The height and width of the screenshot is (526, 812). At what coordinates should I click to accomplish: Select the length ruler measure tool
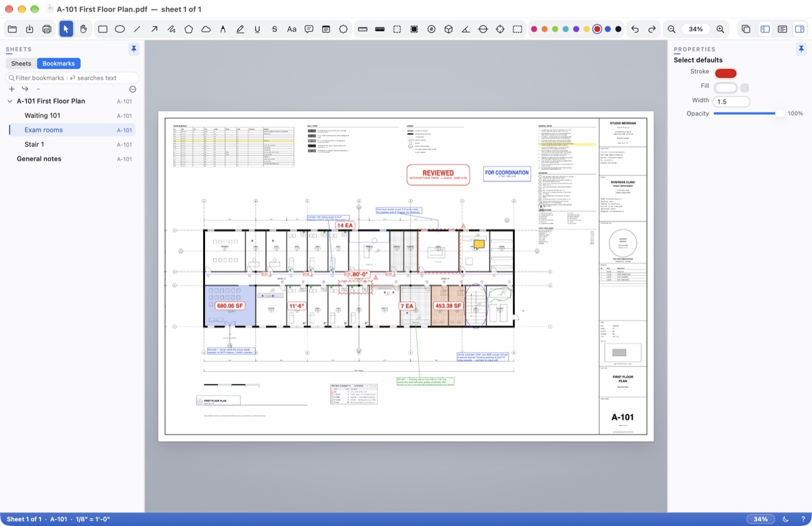[x=363, y=29]
